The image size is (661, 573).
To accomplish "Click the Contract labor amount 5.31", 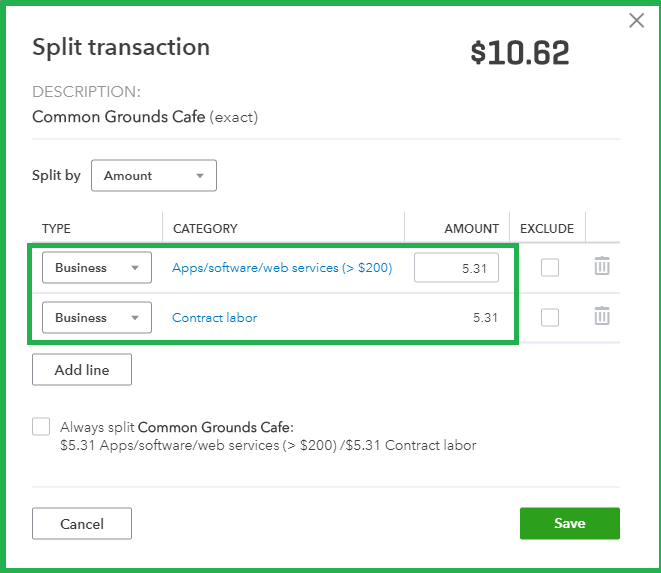I will pyautogui.click(x=486, y=318).
